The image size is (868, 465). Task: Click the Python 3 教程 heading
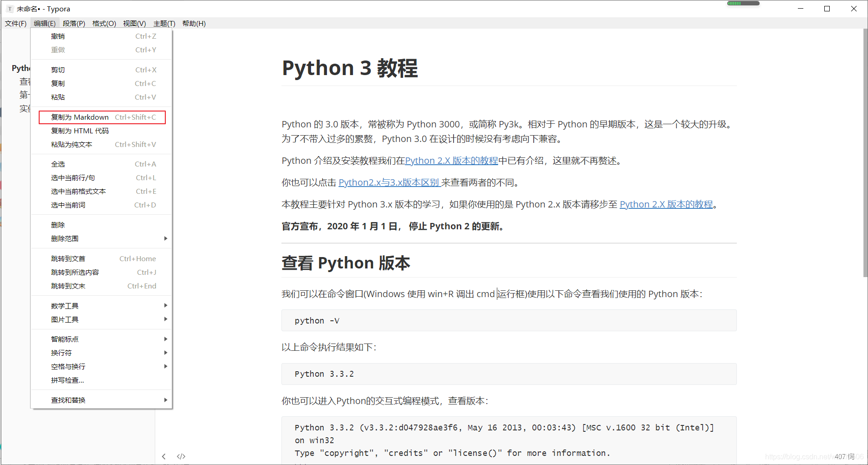(x=350, y=68)
